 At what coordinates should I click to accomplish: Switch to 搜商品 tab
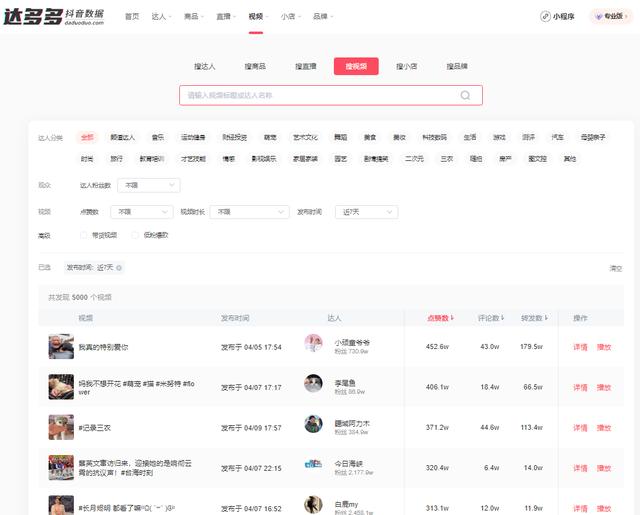tap(255, 66)
